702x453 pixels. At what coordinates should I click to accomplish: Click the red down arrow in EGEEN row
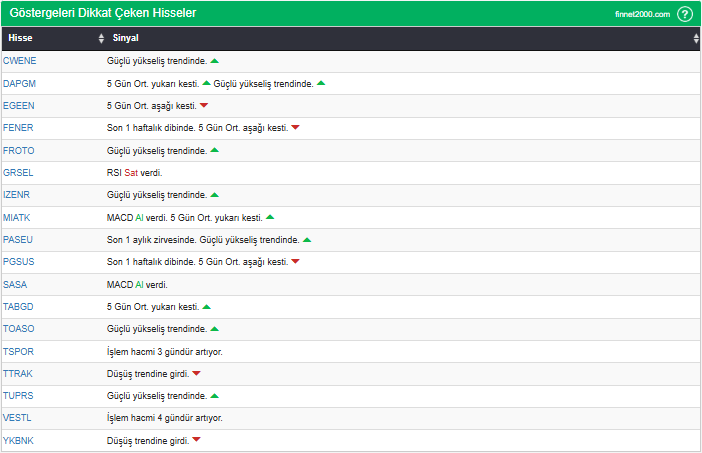(204, 106)
